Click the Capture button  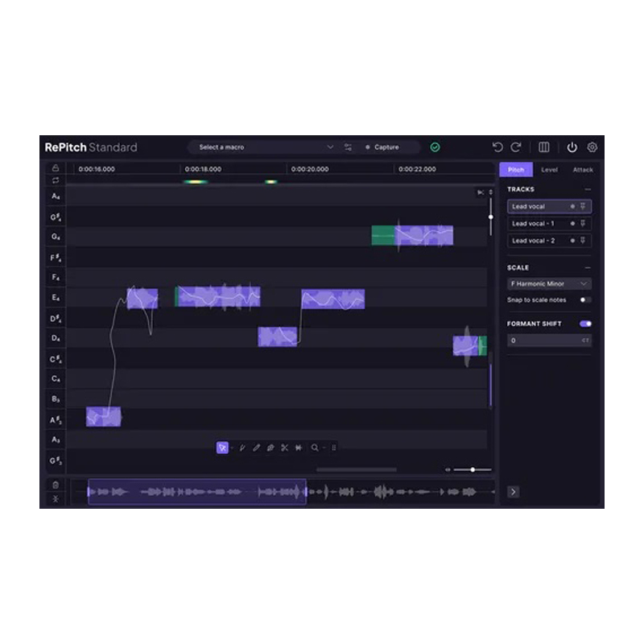386,147
